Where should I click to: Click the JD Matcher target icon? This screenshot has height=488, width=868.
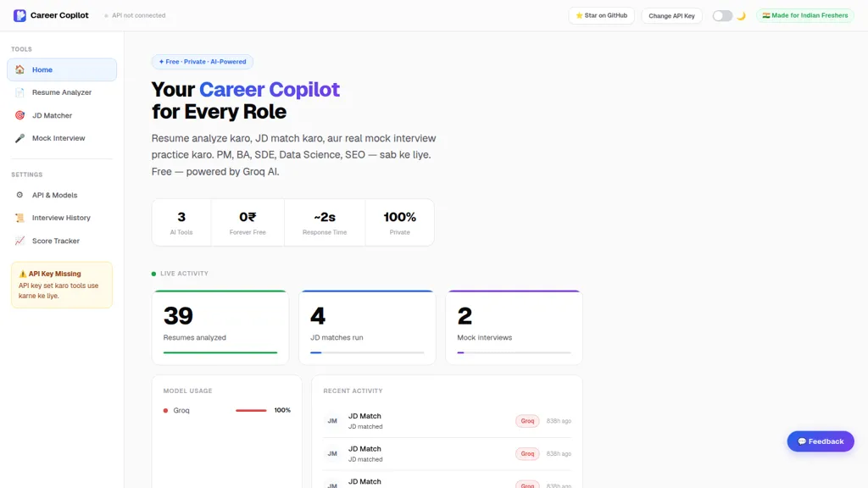20,115
